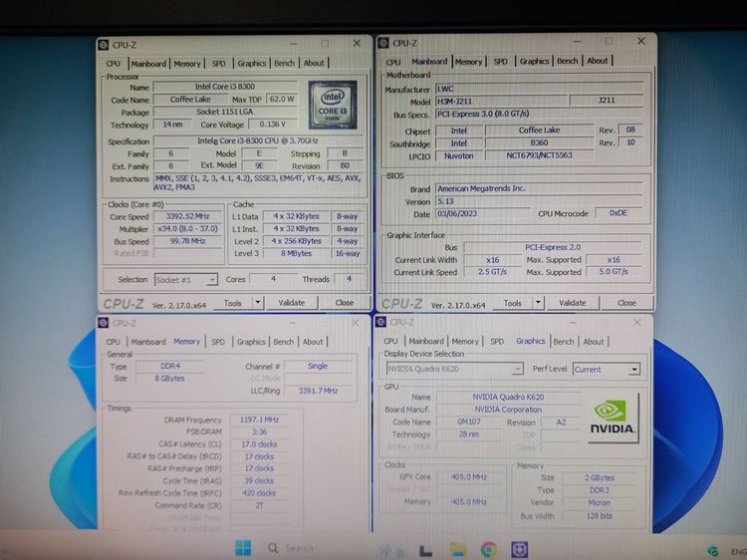Click the Level 3 cache value 8 MBytes
Screen dimensions: 747x560
coord(296,253)
